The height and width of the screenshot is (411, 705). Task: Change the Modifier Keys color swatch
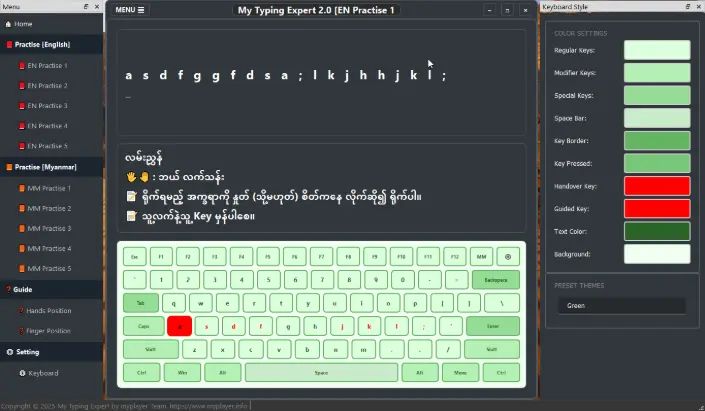point(657,72)
